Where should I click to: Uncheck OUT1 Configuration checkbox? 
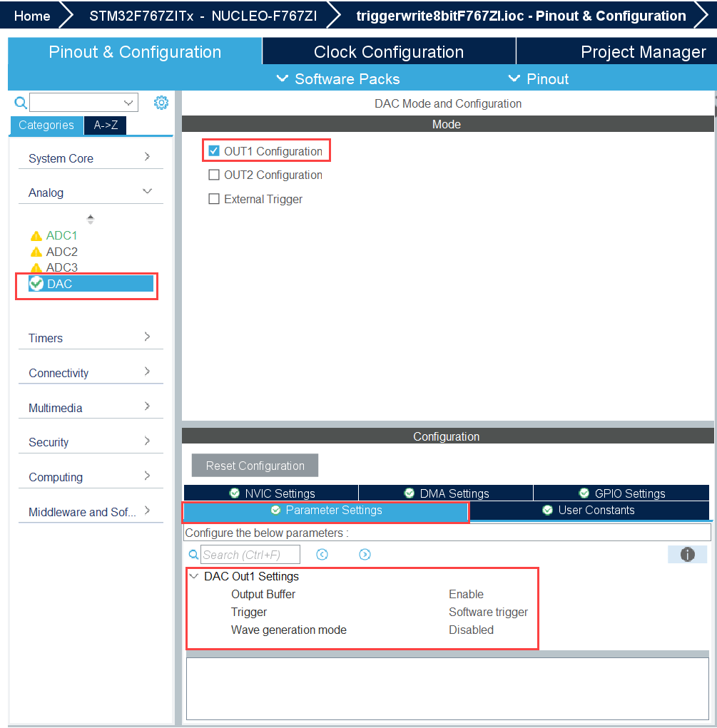click(214, 151)
